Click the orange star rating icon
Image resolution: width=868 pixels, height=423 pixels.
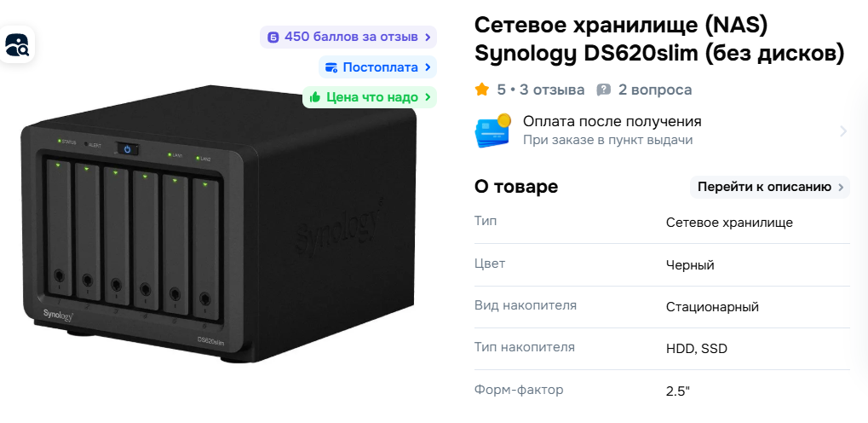(x=482, y=90)
